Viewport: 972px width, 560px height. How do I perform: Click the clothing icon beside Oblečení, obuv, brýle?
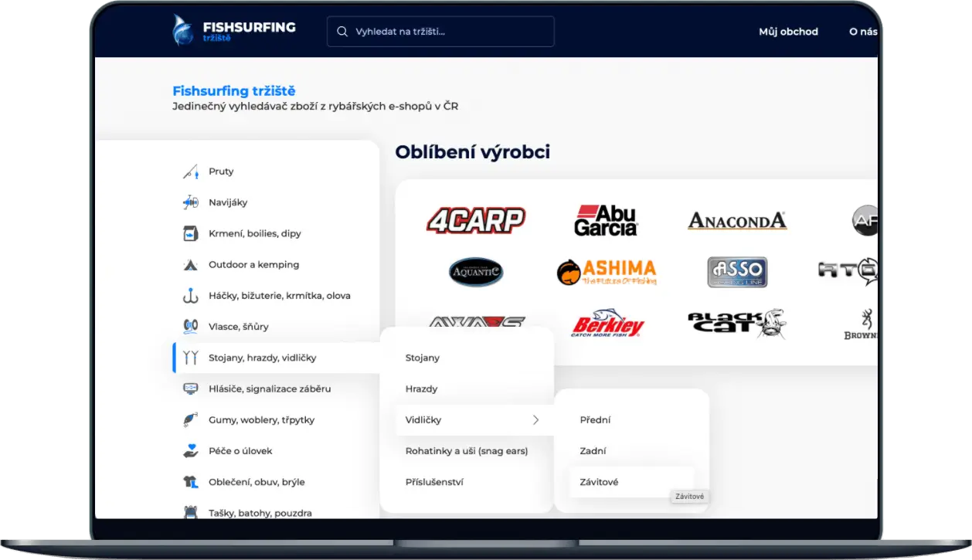tap(190, 481)
